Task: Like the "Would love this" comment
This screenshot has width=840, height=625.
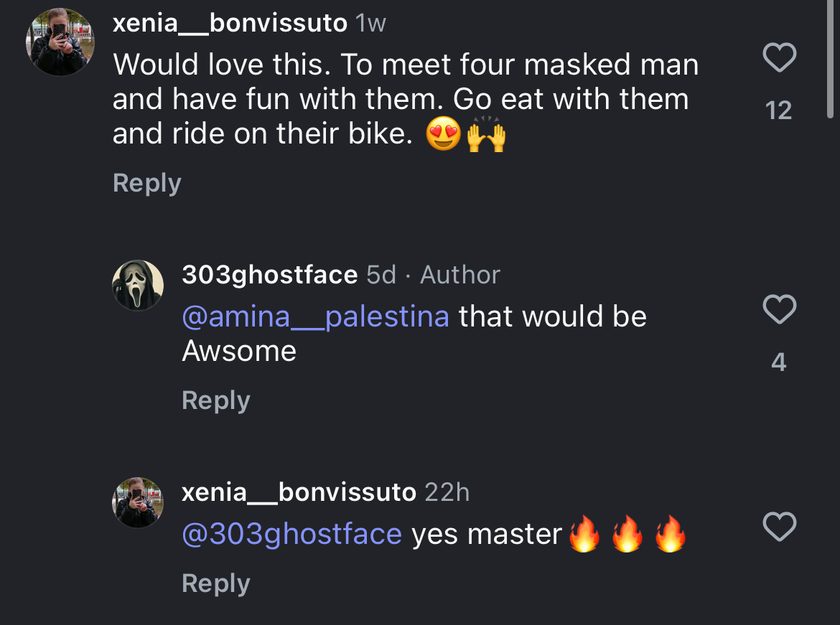Action: click(x=779, y=58)
